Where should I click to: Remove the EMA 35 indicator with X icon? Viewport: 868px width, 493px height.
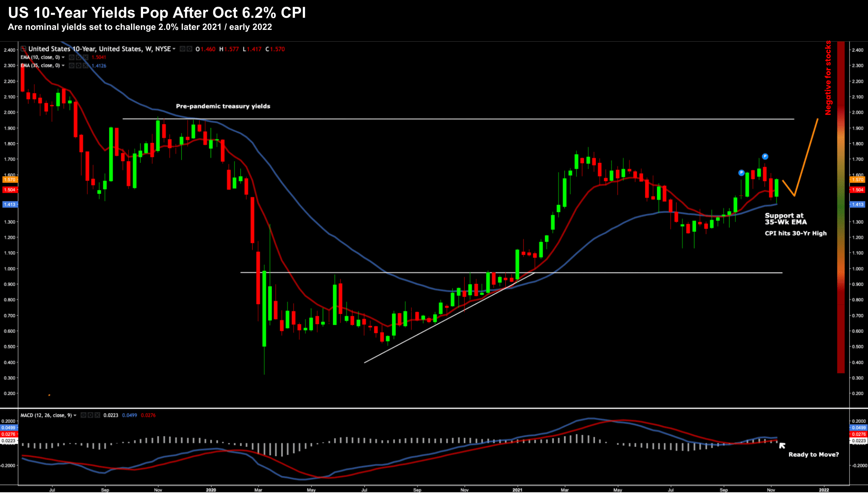tap(85, 65)
